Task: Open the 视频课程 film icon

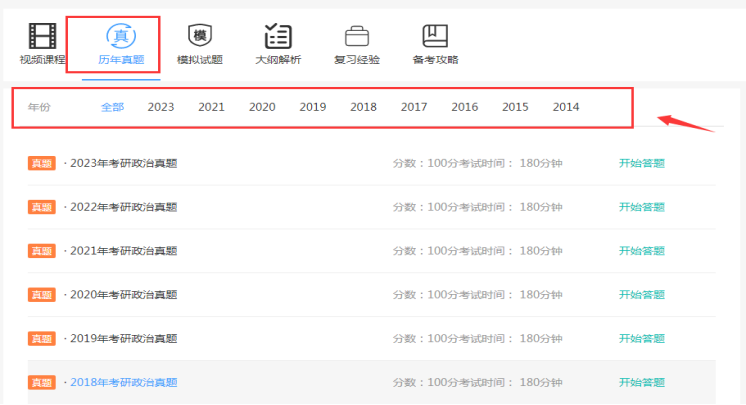Action: click(x=42, y=37)
